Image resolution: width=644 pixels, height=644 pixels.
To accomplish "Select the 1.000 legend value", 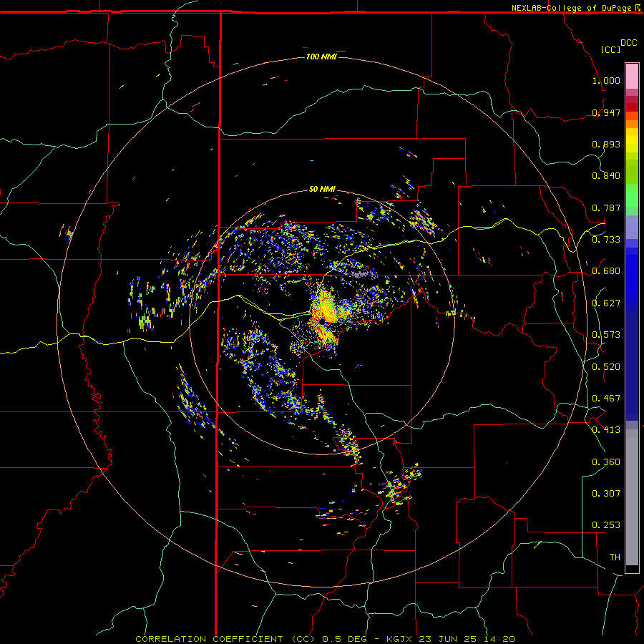I will [x=606, y=80].
